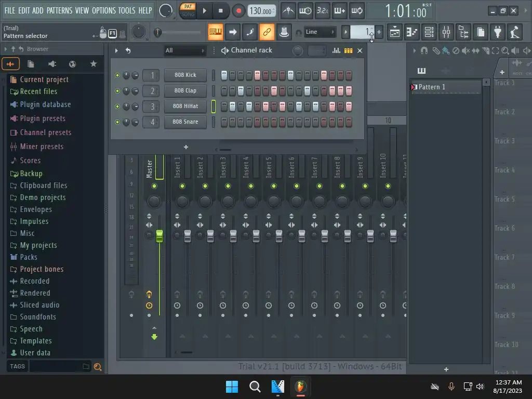Expand Soundfonts folder

(37, 317)
